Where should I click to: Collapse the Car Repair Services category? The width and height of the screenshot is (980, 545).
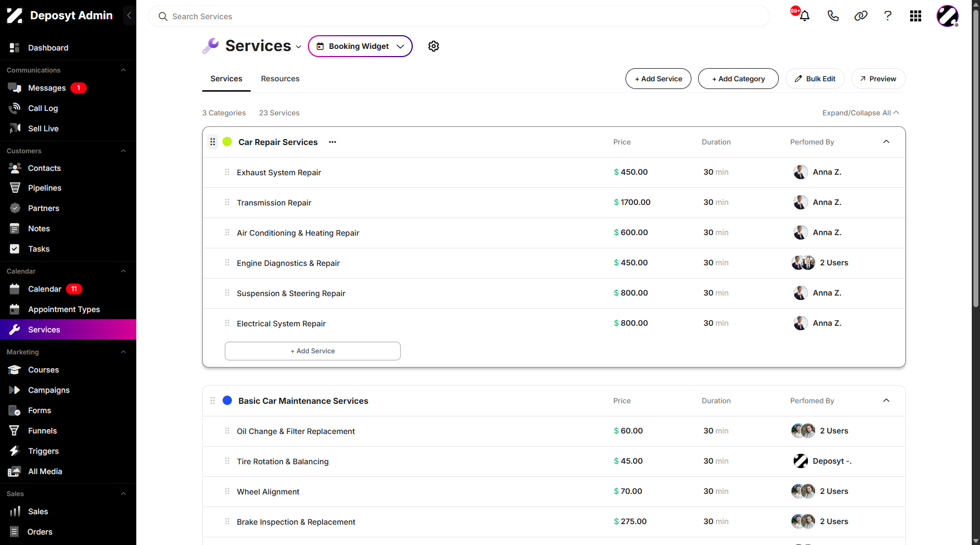tap(886, 142)
